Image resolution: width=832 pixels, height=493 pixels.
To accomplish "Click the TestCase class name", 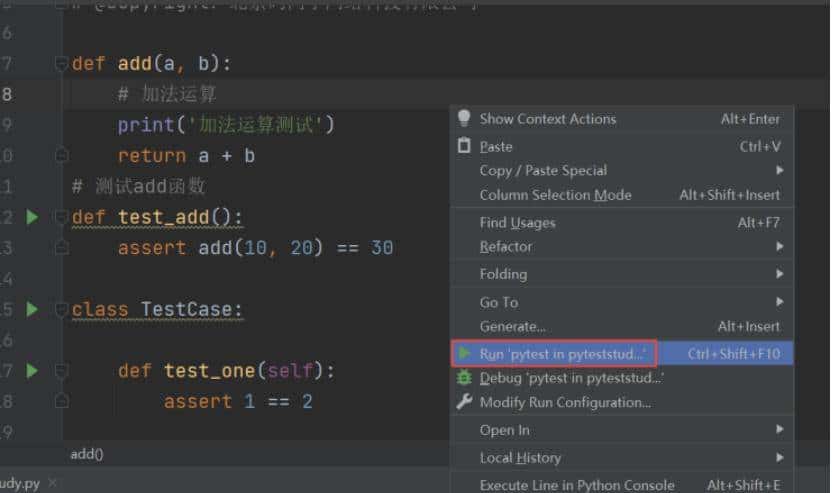I will tap(186, 309).
